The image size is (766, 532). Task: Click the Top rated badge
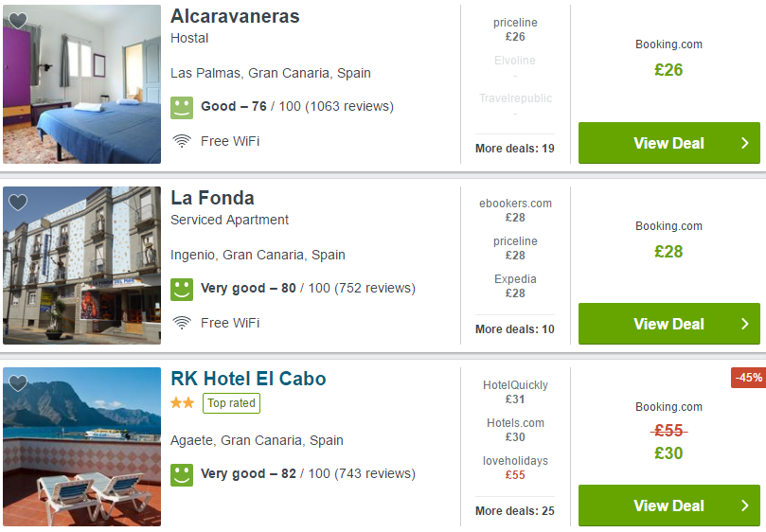coord(232,403)
